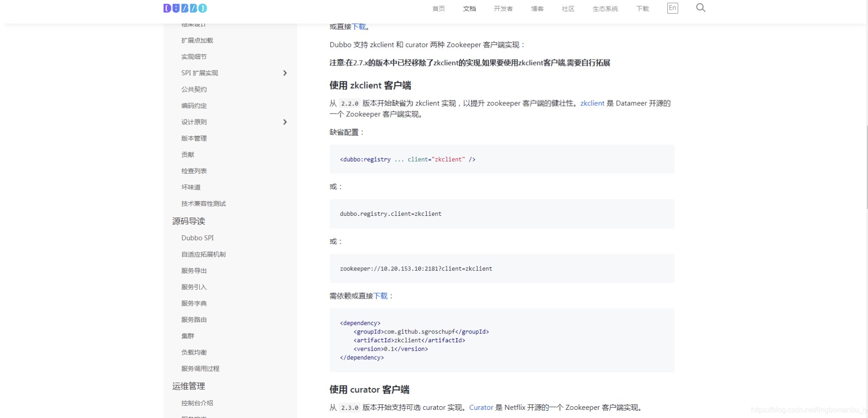This screenshot has height=418, width=868.
Task: Select 版本管理 in the sidebar
Action: coord(194,138)
